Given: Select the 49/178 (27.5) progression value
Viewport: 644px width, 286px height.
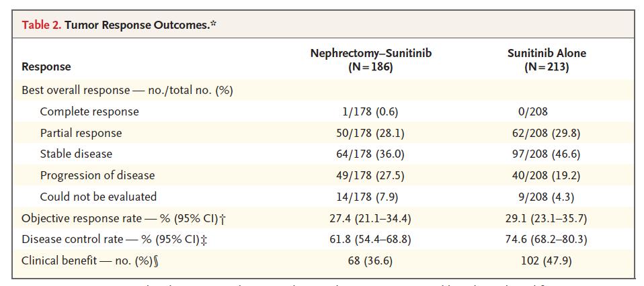Looking at the screenshot, I should pos(371,175).
